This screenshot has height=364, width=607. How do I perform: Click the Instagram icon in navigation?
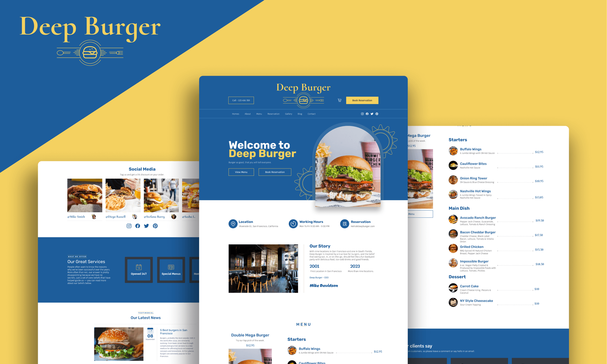[362, 114]
